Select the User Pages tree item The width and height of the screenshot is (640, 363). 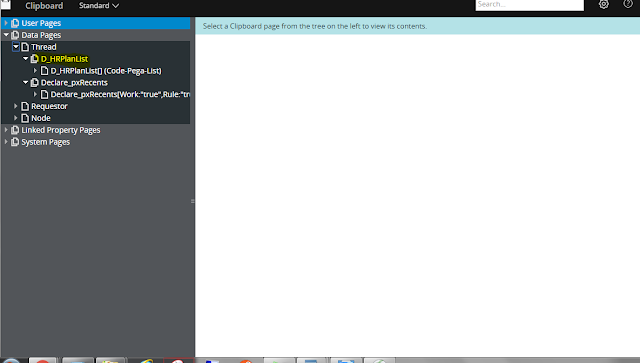tap(41, 23)
